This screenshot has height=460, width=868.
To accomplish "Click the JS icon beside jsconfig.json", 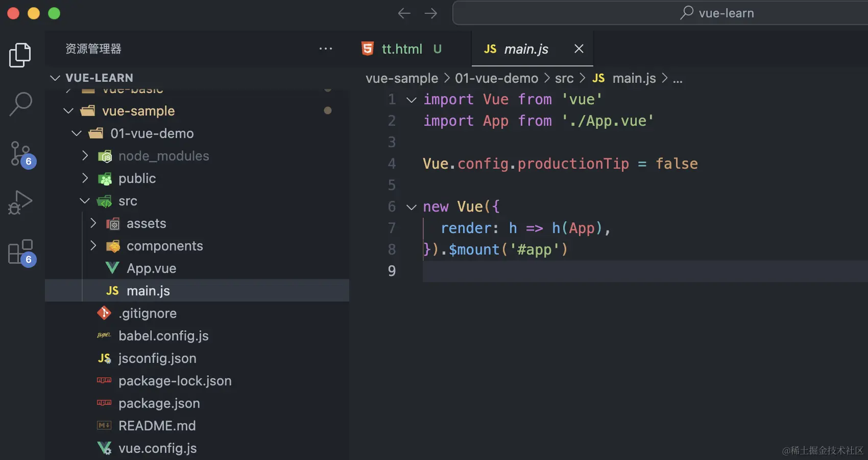I will click(x=104, y=358).
